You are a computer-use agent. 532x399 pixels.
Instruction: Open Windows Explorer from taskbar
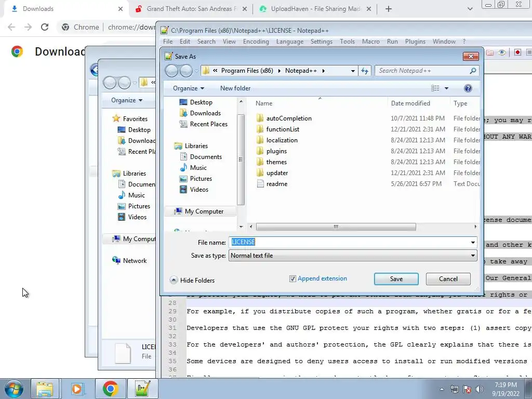[45, 389]
